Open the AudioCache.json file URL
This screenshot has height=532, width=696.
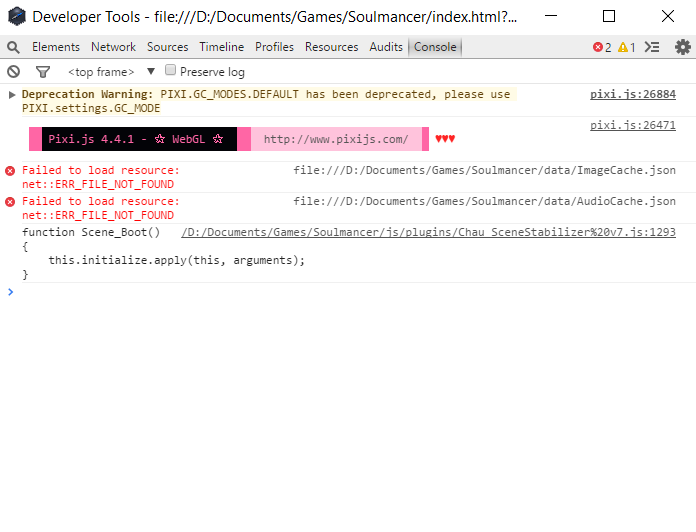[x=484, y=201]
